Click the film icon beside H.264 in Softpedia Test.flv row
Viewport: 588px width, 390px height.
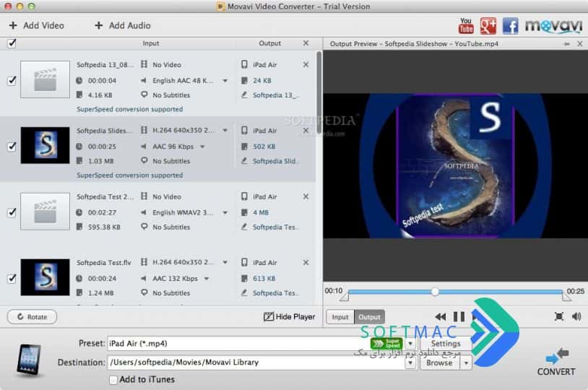[144, 262]
